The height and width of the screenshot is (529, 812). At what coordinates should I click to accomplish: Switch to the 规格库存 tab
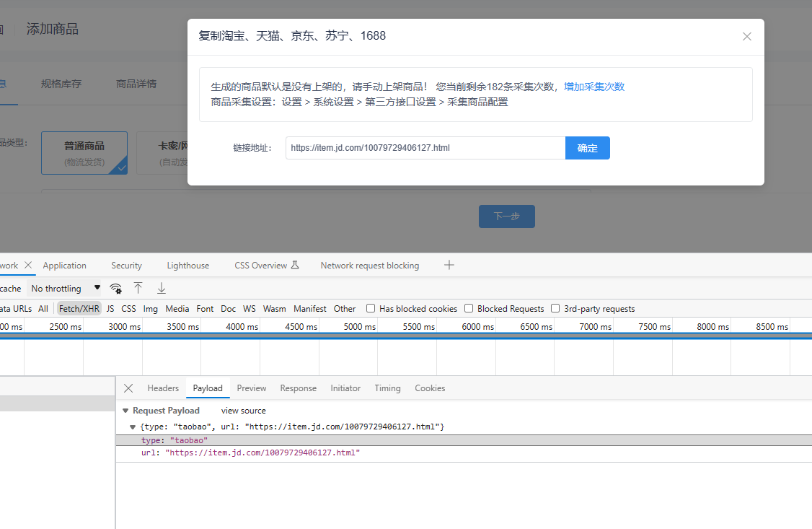click(61, 84)
